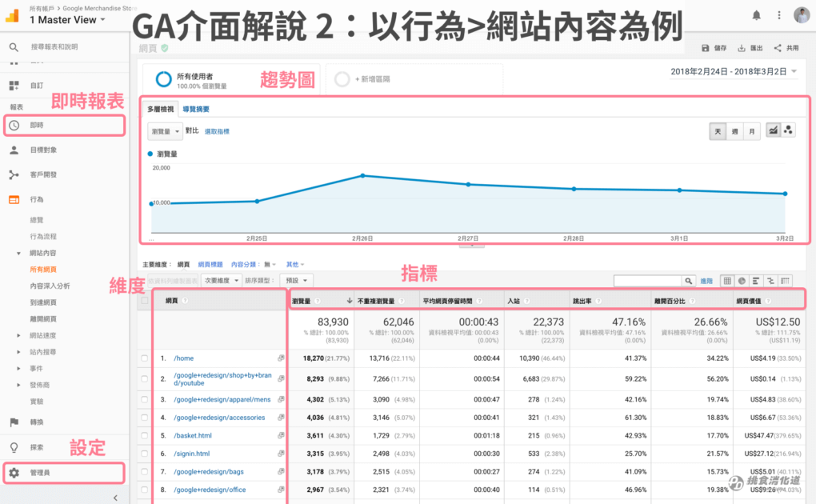Open the 瀏覽量 metric dropdown
This screenshot has width=816, height=504.
[165, 132]
